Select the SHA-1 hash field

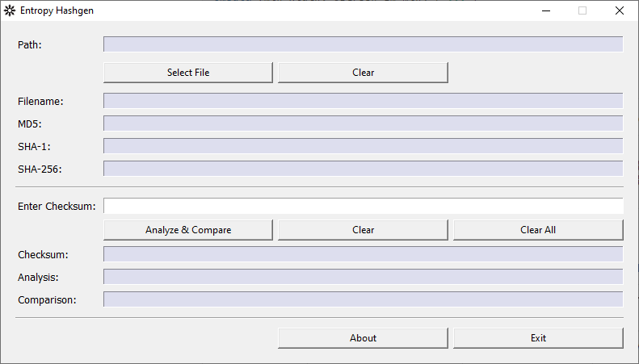(363, 146)
